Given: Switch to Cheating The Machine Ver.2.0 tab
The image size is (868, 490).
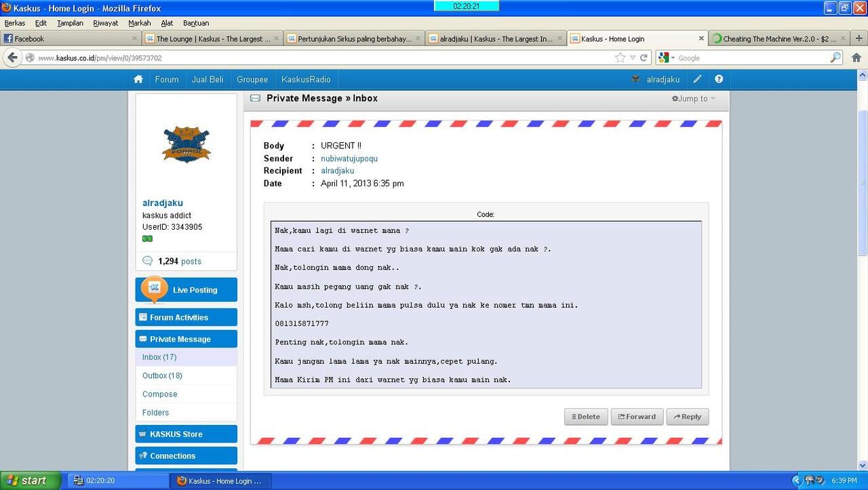Looking at the screenshot, I should 779,39.
